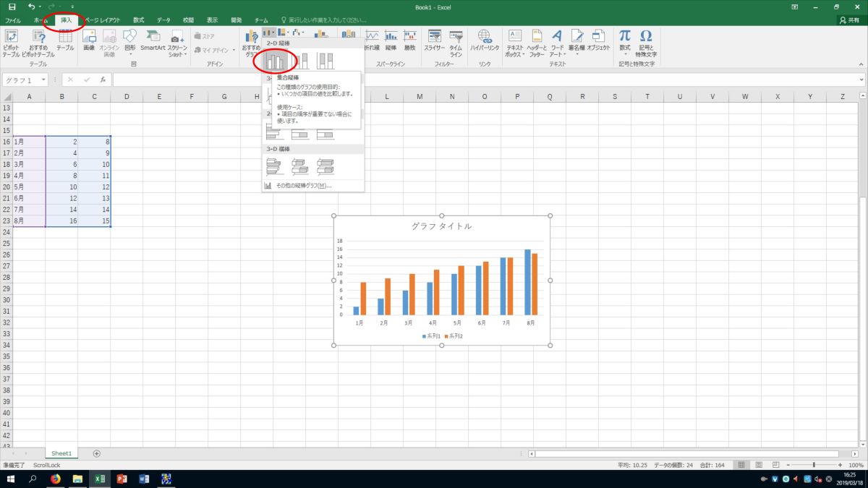Open Firefox from the Windows taskbar
The height and width of the screenshot is (488, 868).
56,479
